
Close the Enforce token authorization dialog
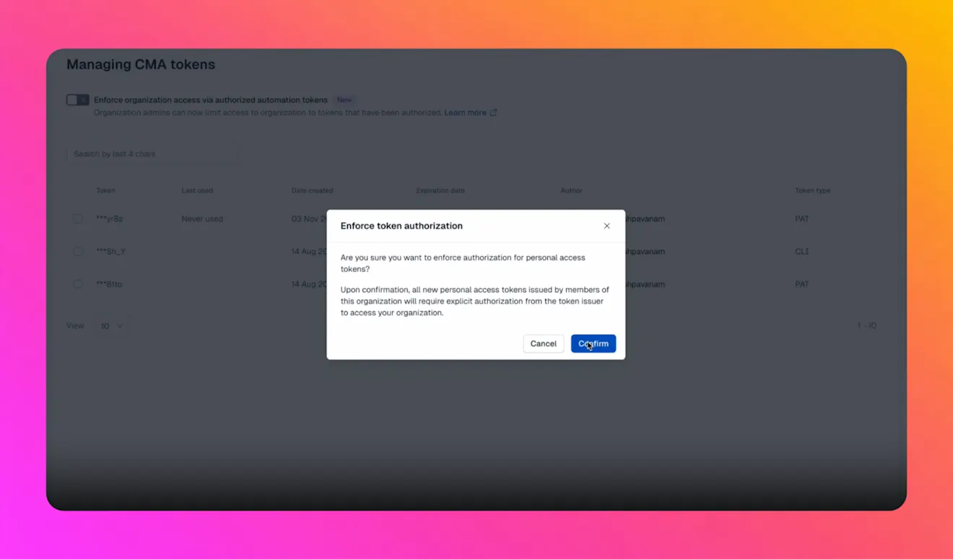tap(606, 226)
